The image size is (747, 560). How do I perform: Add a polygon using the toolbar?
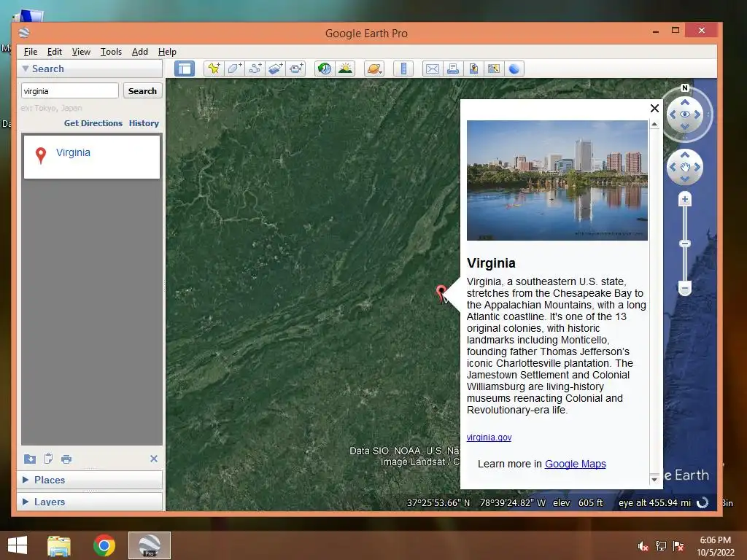click(x=234, y=69)
